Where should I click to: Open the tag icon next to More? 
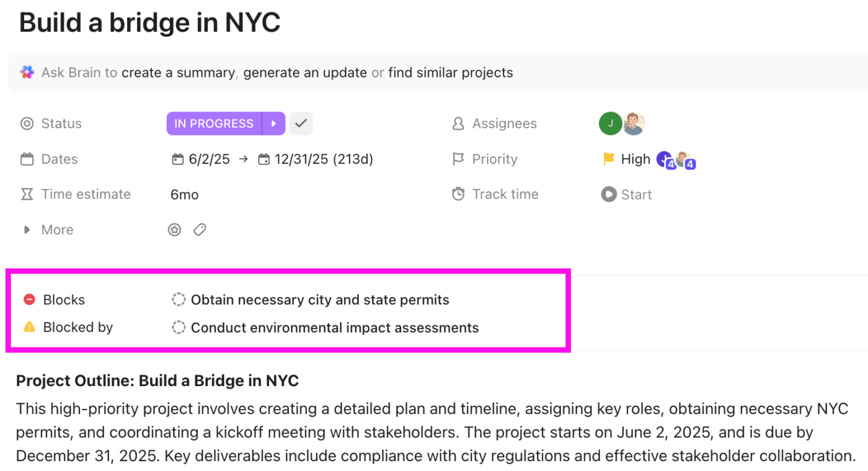200,229
